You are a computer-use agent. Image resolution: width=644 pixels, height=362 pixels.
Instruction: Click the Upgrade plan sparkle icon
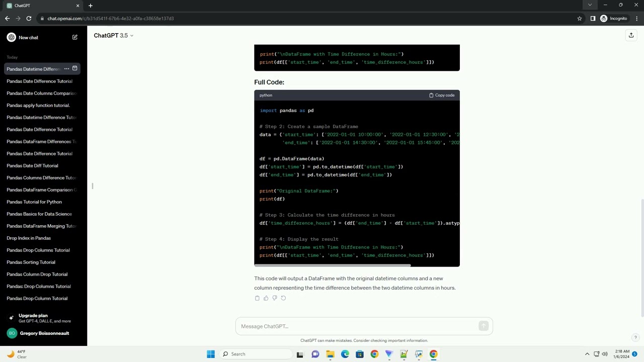pyautogui.click(x=11, y=318)
